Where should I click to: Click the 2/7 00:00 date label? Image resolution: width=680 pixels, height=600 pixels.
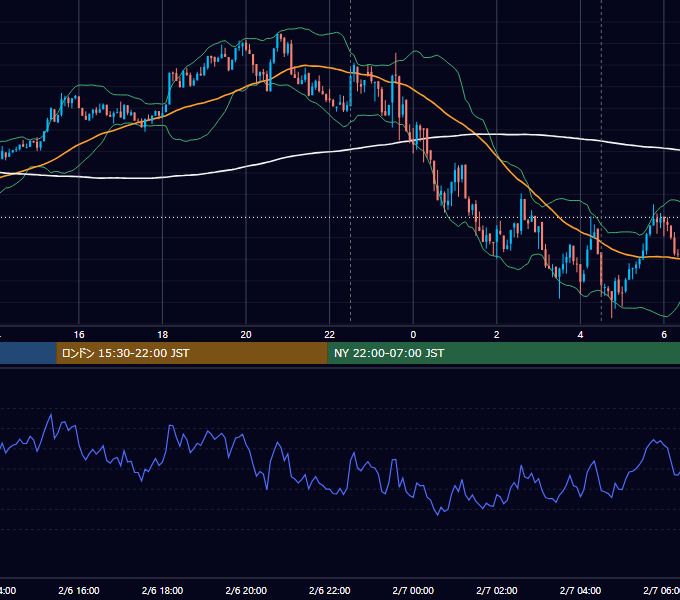[x=413, y=590]
